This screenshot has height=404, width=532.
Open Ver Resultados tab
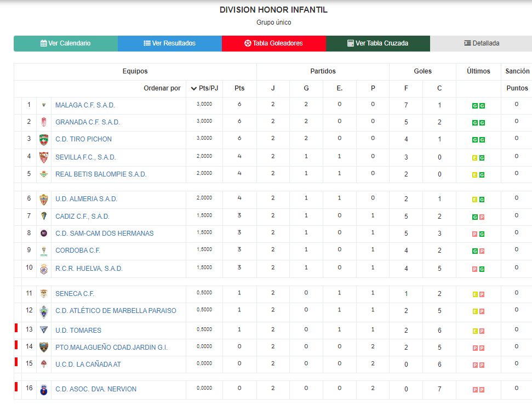tap(170, 43)
